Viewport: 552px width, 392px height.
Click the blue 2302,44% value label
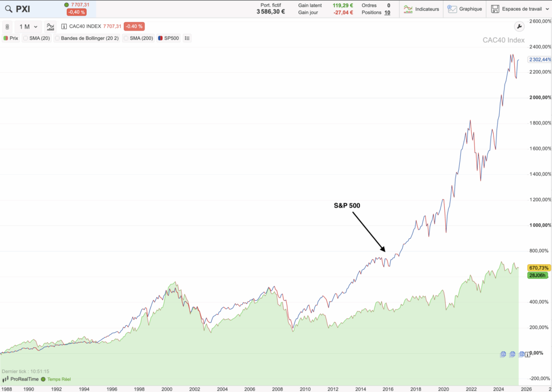(539, 59)
